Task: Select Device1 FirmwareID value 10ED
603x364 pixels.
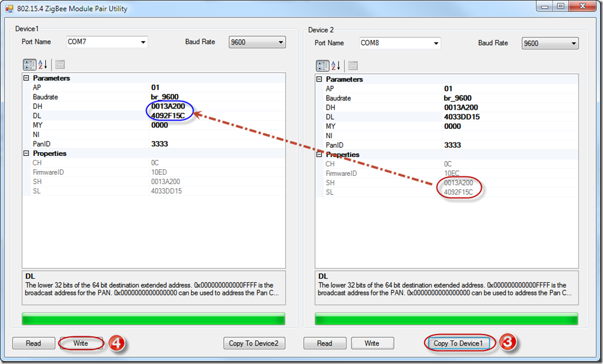Action: [x=159, y=172]
